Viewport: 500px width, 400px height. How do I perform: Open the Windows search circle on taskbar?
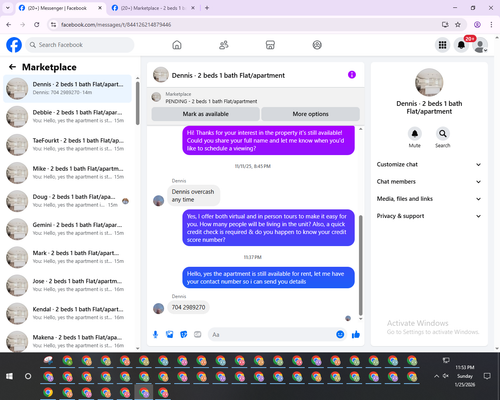(28, 376)
